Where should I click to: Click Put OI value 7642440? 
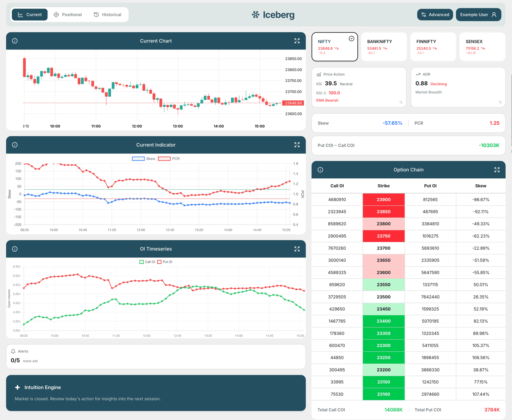tap(430, 297)
